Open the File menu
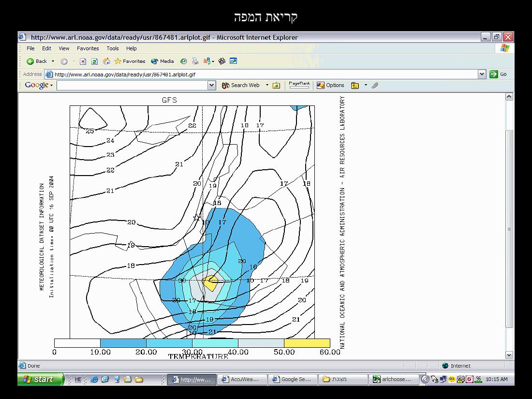The image size is (532, 399). pos(30,48)
